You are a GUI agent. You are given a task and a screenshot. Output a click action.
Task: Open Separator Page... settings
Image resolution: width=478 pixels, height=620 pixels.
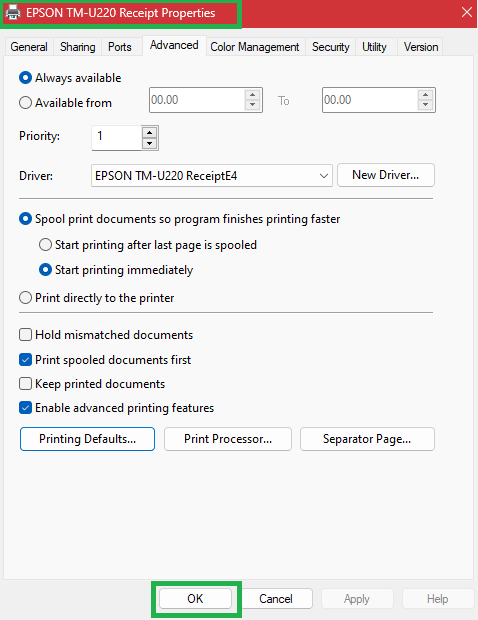coord(367,439)
